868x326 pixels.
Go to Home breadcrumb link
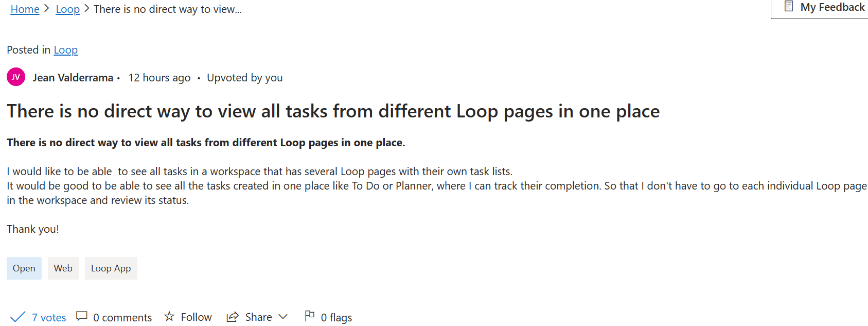coord(25,9)
